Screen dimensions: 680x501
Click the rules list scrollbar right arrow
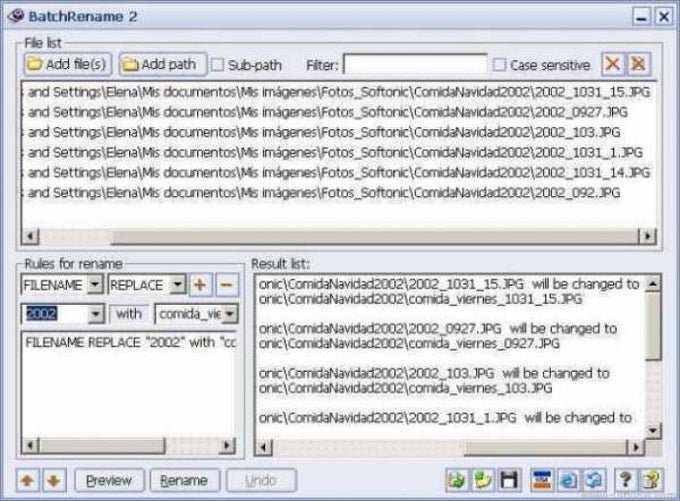pos(227,445)
